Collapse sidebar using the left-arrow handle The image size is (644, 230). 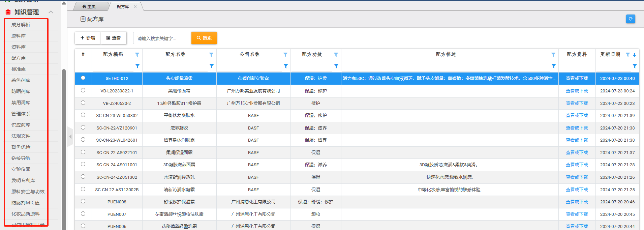click(x=70, y=137)
